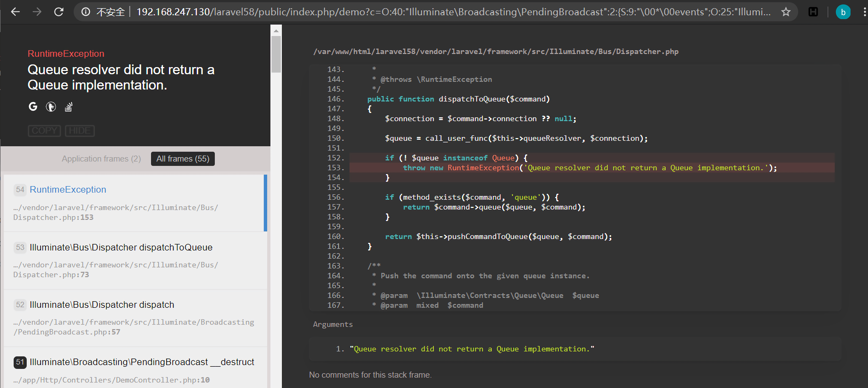Click line 156 method_exists condition

click(472, 197)
